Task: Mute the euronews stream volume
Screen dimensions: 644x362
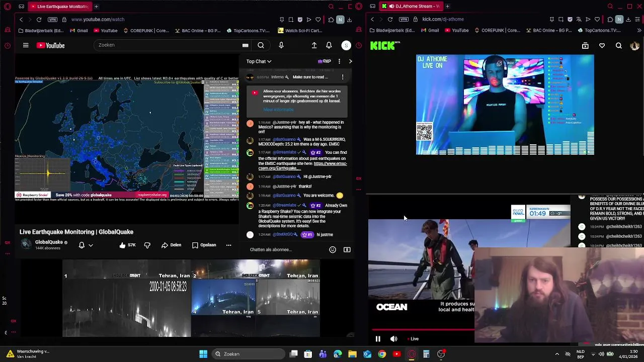Action: coord(393,339)
